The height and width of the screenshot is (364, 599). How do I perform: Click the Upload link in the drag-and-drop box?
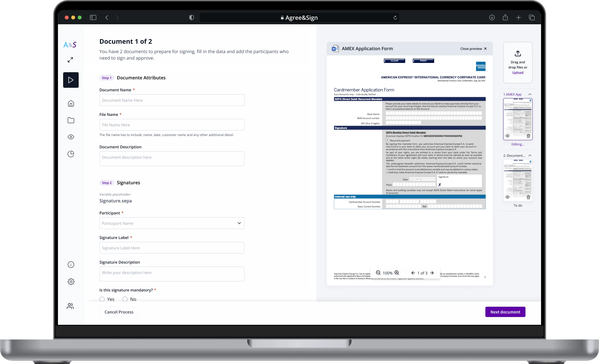517,73
